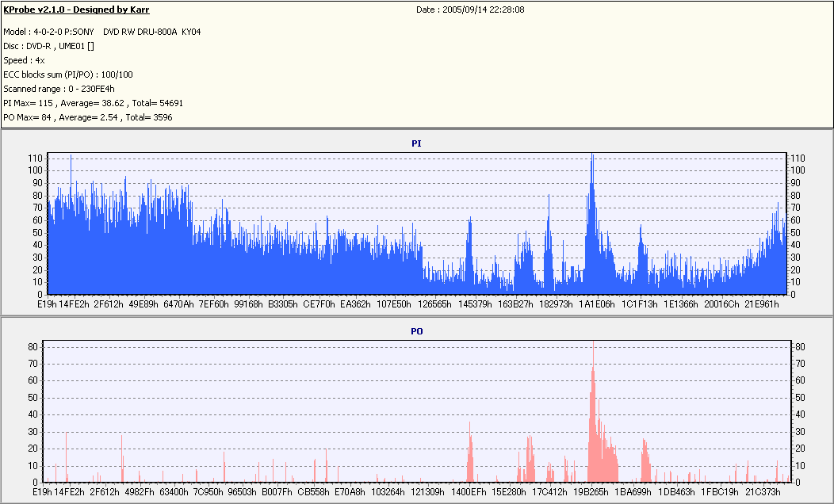Click the 7EF60h label on the PI axis
Viewport: 834px width, 504px height.
[x=214, y=304]
